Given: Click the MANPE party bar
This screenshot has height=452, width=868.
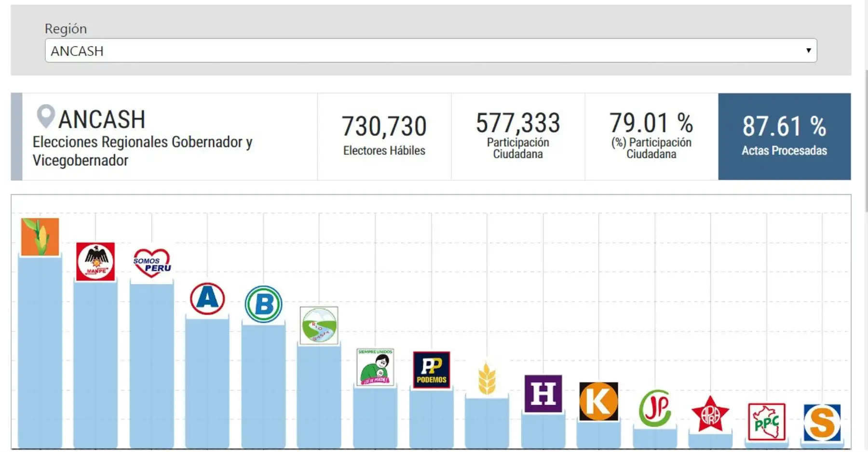Looking at the screenshot, I should 95,364.
